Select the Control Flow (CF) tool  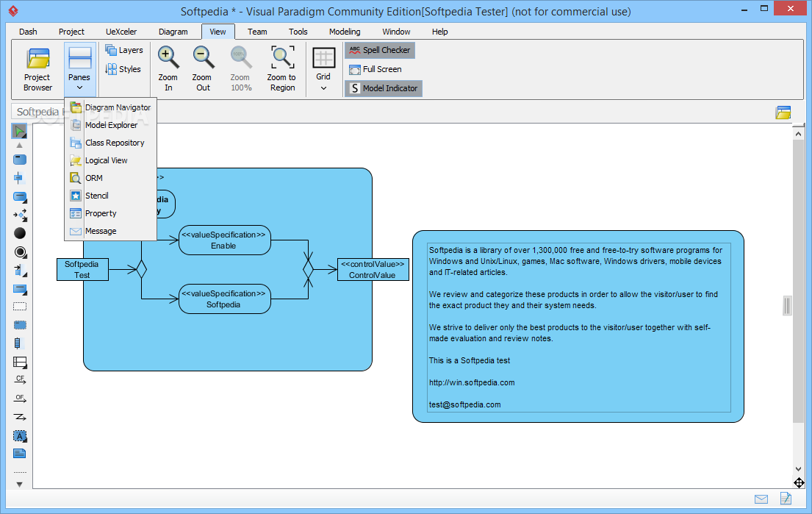click(20, 379)
